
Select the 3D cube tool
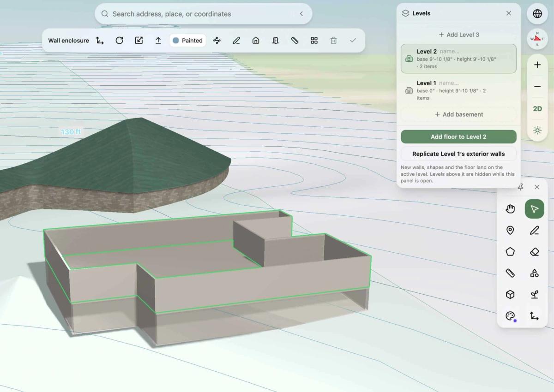pos(510,295)
